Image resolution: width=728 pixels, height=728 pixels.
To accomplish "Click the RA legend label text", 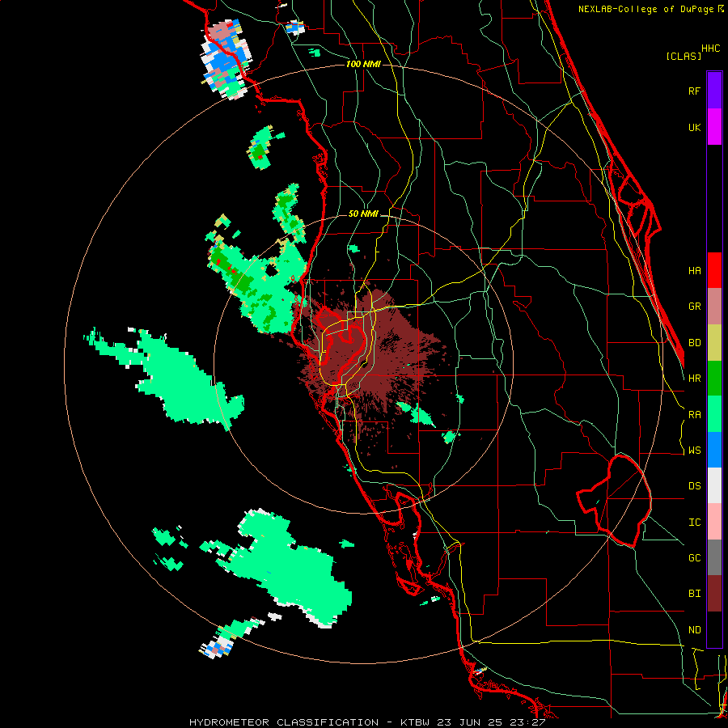I will [694, 415].
